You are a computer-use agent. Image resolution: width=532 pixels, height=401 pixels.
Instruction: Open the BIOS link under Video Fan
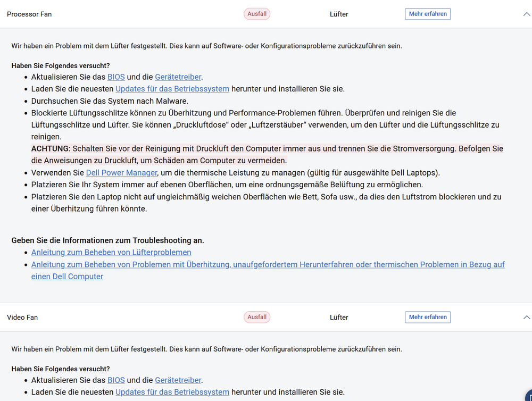[116, 380]
